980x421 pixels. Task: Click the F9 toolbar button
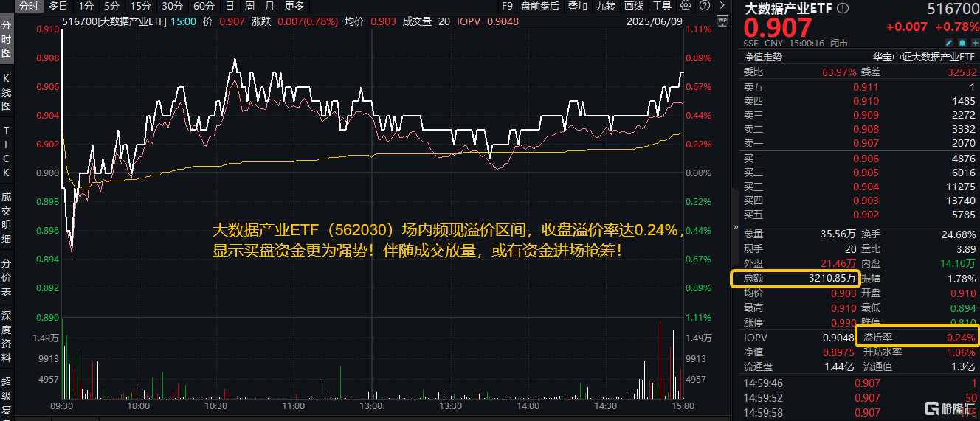click(x=507, y=6)
